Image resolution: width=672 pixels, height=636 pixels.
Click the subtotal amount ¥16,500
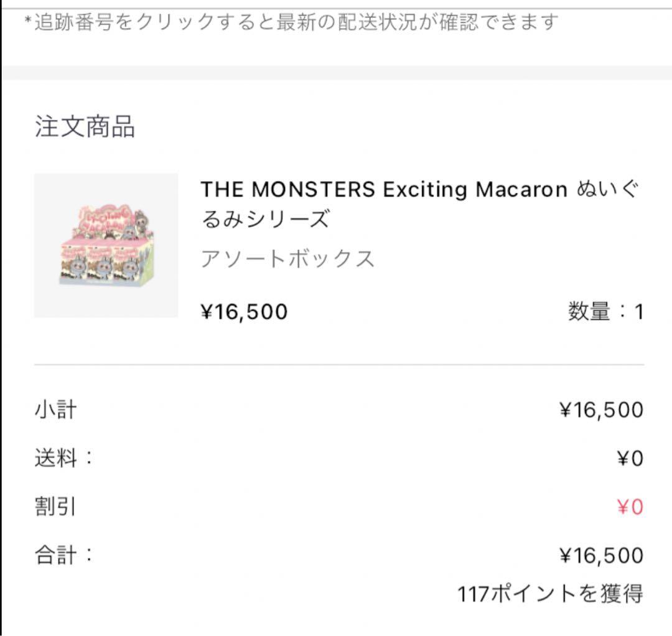pos(601,410)
